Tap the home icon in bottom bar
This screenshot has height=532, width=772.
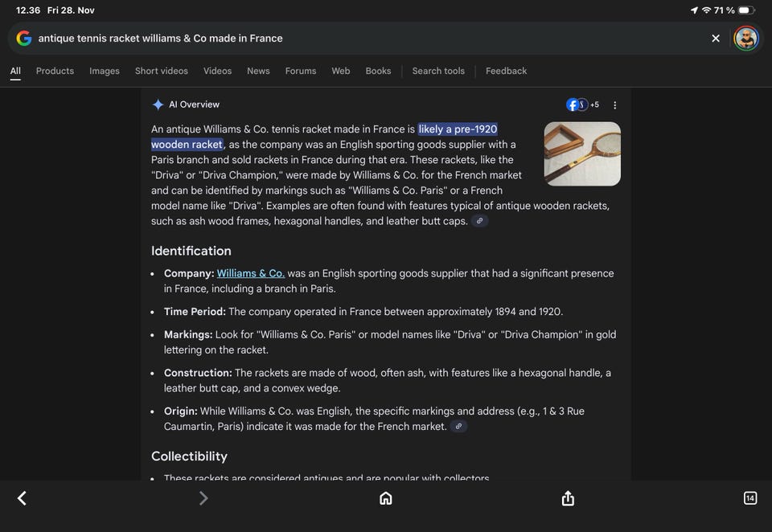point(385,498)
